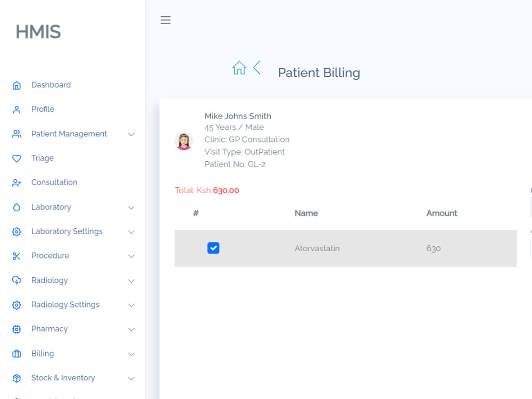Click the patient name Mike Johns Smith
Image resolution: width=532 pixels, height=399 pixels.
click(x=238, y=116)
